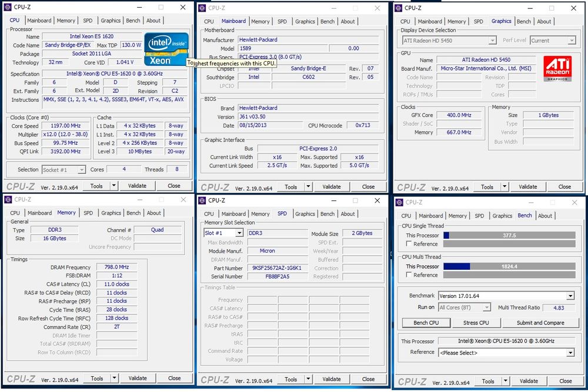
Task: Click CPU Single Thread score bar 377.5
Action: [x=509, y=235]
